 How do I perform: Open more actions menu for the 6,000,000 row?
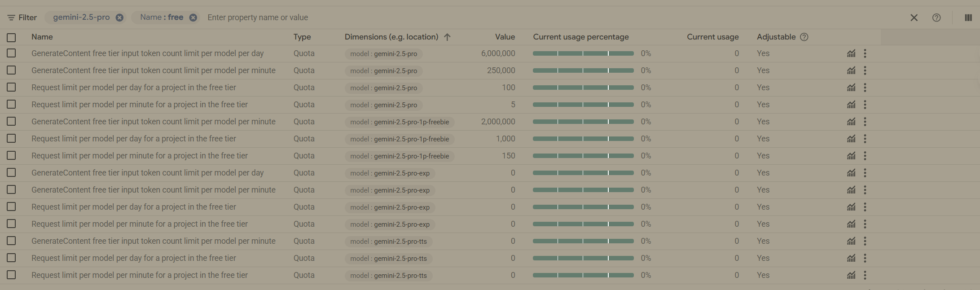pos(865,53)
